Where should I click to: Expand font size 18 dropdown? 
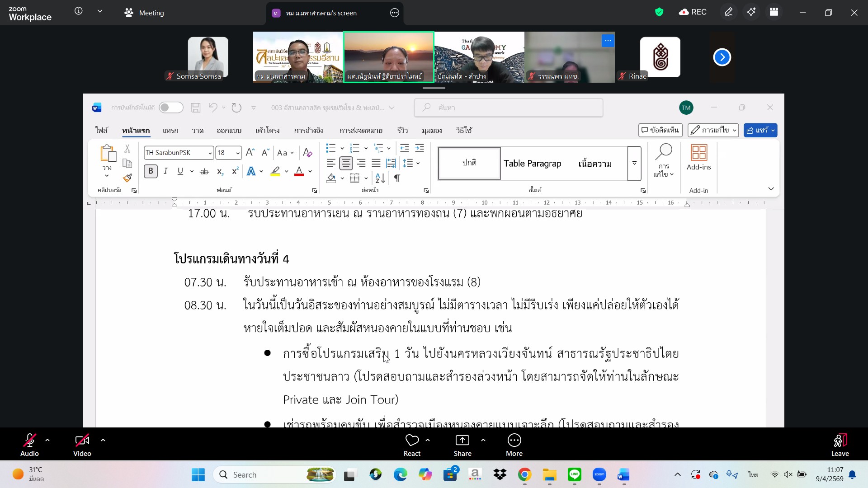coord(238,153)
